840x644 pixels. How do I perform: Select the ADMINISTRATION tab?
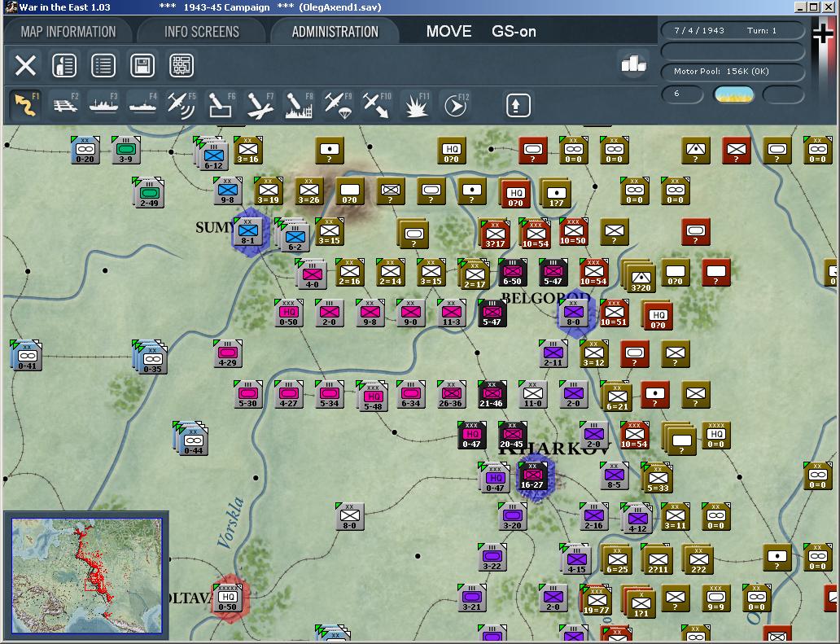(335, 32)
